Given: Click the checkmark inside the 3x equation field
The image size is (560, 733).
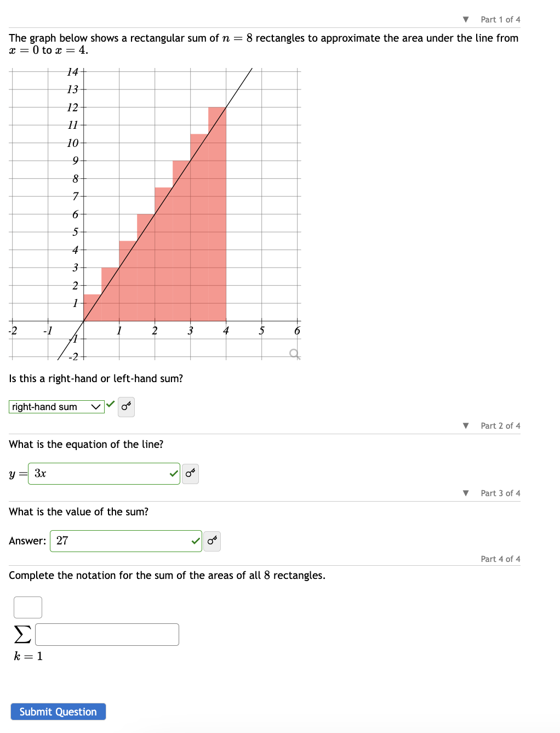Looking at the screenshot, I should point(173,472).
